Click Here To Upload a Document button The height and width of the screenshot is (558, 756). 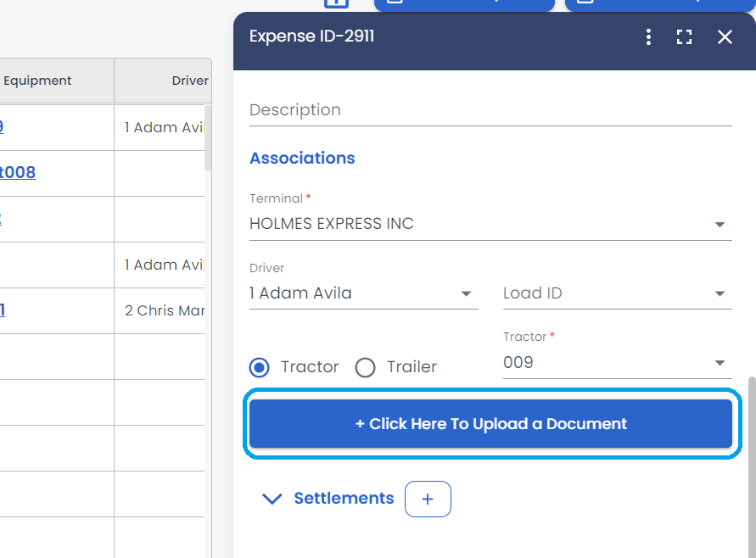(x=490, y=423)
